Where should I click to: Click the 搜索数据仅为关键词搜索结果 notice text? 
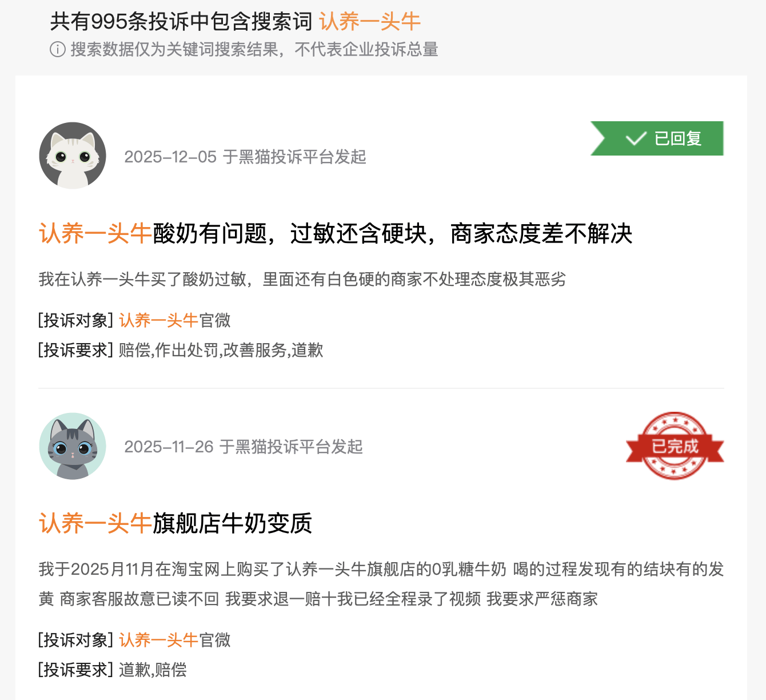click(254, 50)
